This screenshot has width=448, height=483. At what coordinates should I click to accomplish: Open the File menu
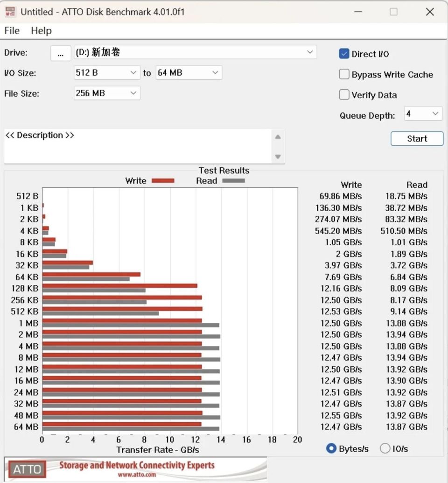12,31
